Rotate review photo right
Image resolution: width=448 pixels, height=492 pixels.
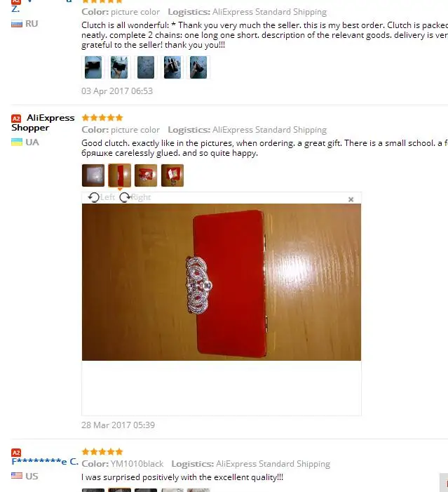[x=135, y=197]
